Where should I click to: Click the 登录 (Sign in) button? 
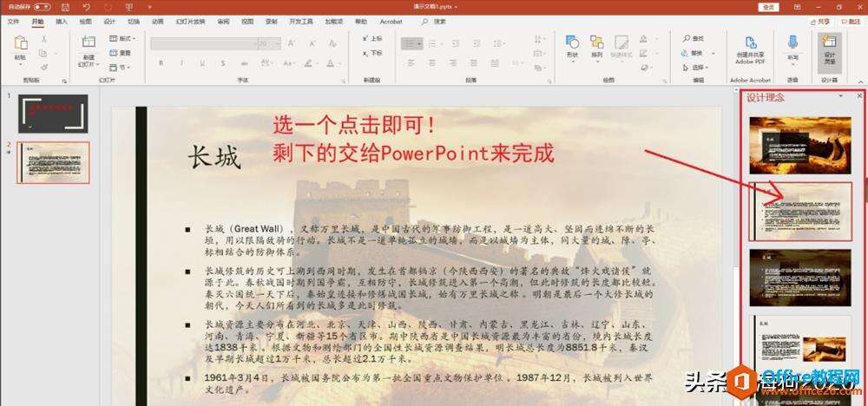click(x=768, y=7)
